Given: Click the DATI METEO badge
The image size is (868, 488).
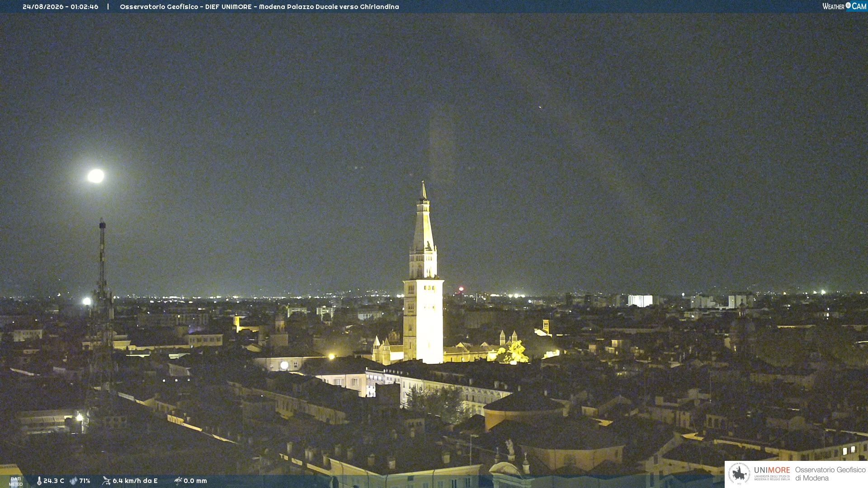Looking at the screenshot, I should 16,482.
